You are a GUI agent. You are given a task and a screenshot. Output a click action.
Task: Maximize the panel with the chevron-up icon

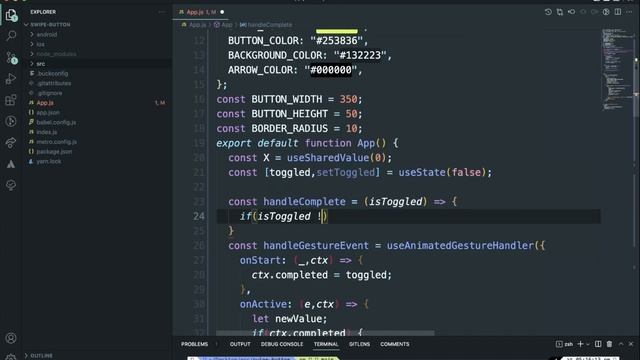click(x=621, y=344)
